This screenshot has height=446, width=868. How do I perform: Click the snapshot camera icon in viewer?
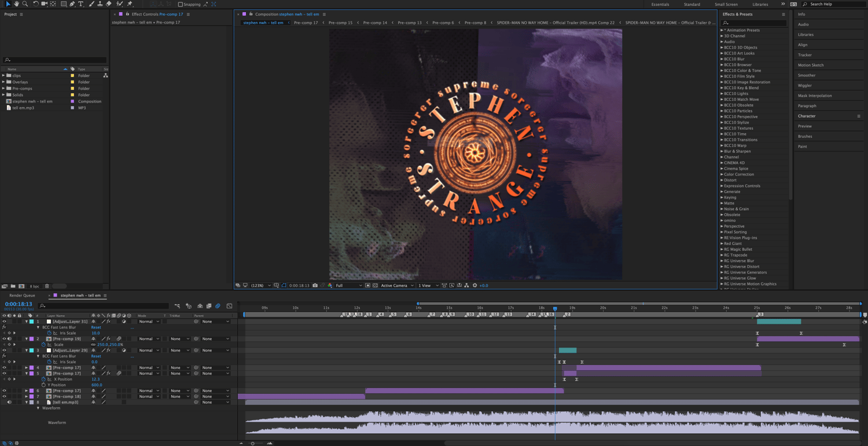coord(315,286)
